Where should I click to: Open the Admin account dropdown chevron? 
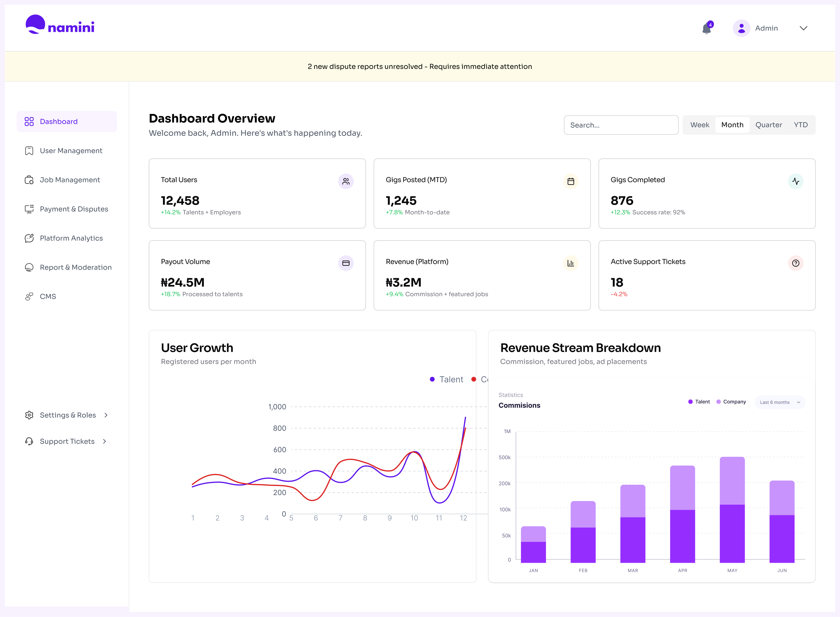(803, 28)
